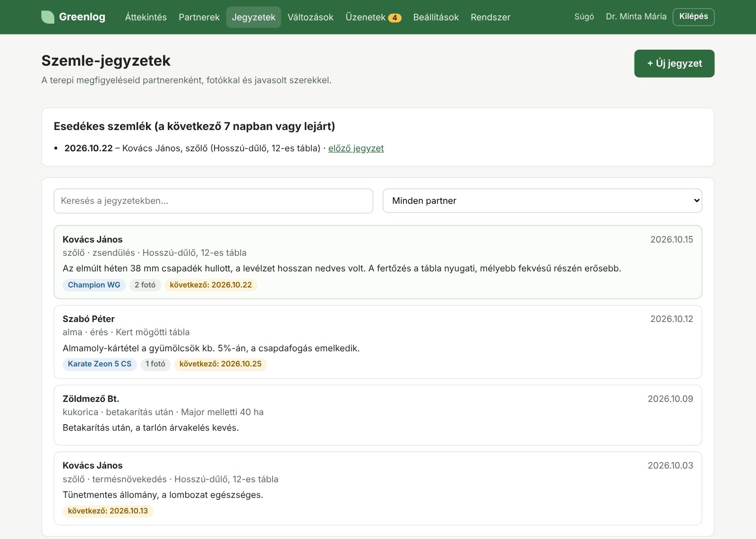Open Kovács János note dated 2026.10.03
756x539 pixels.
(x=378, y=488)
